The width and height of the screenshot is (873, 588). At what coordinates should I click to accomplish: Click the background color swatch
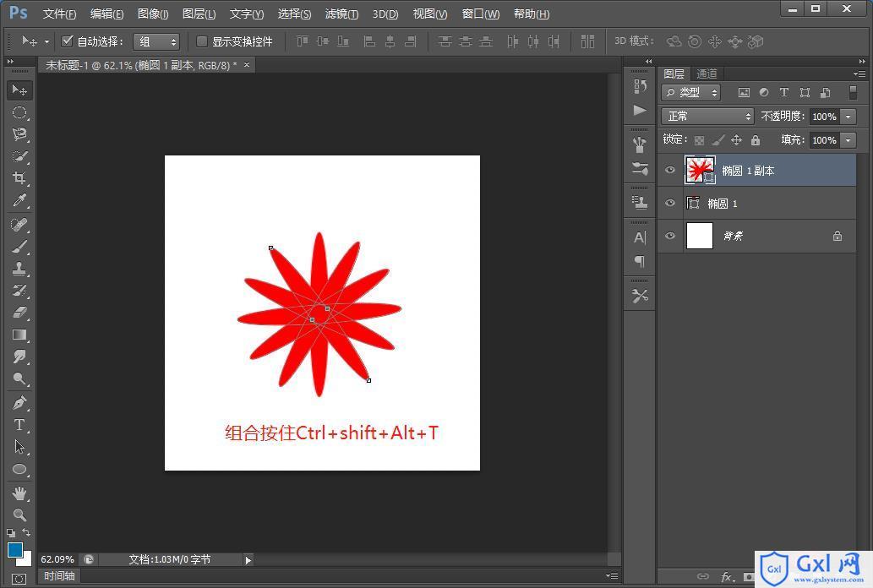click(x=26, y=559)
